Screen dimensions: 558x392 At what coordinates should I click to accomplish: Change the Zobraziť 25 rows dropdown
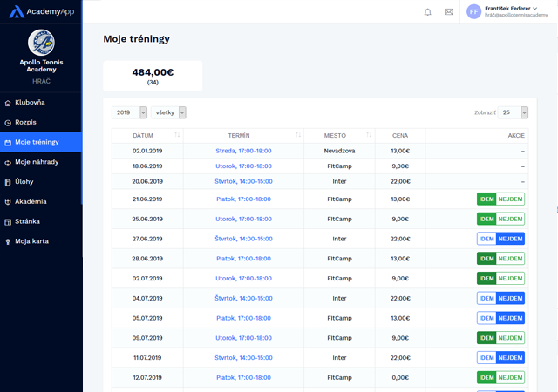tap(513, 112)
